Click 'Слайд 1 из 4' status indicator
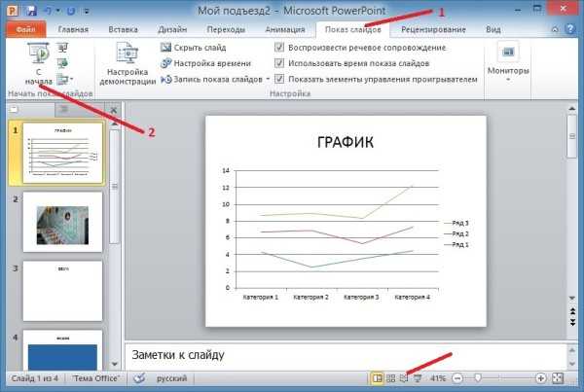Image resolution: width=584 pixels, height=392 pixels. pyautogui.click(x=35, y=378)
